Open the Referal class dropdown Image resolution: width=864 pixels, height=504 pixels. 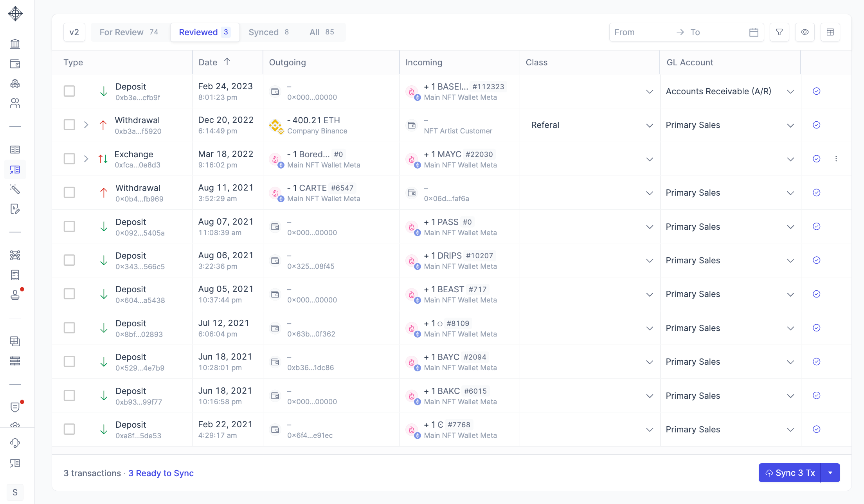(649, 125)
